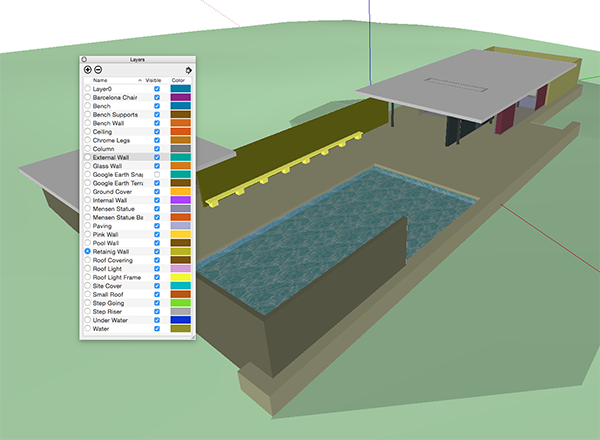The width and height of the screenshot is (600, 440).
Task: Open color swatch for Internal Wall layer
Action: point(180,200)
